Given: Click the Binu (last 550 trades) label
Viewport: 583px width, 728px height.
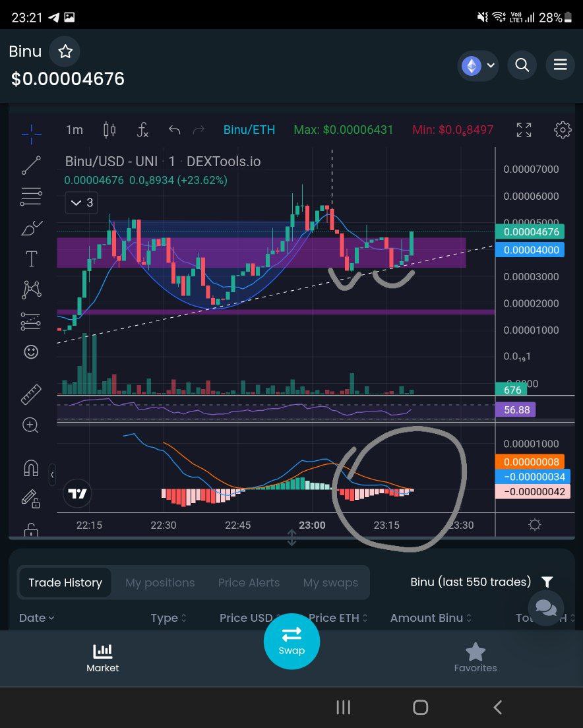Looking at the screenshot, I should pyautogui.click(x=471, y=582).
